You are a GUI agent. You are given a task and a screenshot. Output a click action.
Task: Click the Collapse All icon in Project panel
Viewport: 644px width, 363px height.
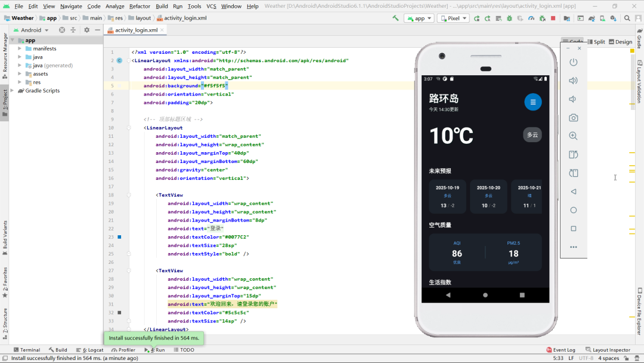coord(73,30)
